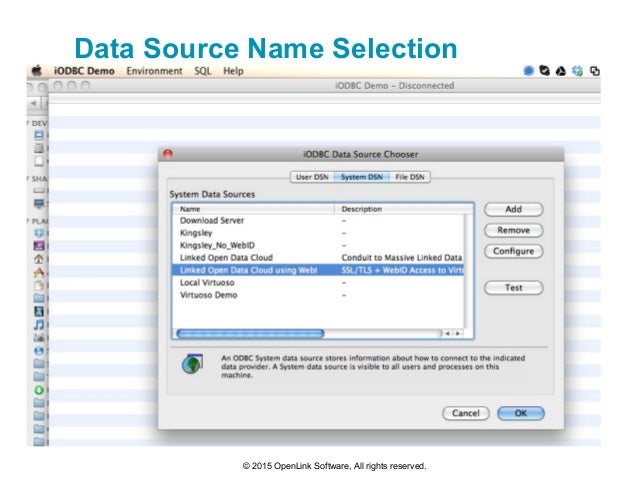Screen dimensions: 638x479
Task: Open the Environment menu
Action: (154, 71)
